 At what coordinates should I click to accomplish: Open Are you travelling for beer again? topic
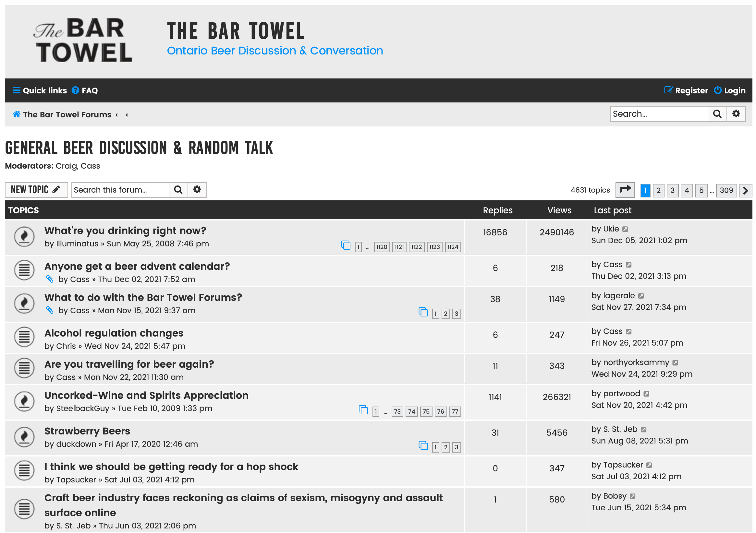pos(129,364)
